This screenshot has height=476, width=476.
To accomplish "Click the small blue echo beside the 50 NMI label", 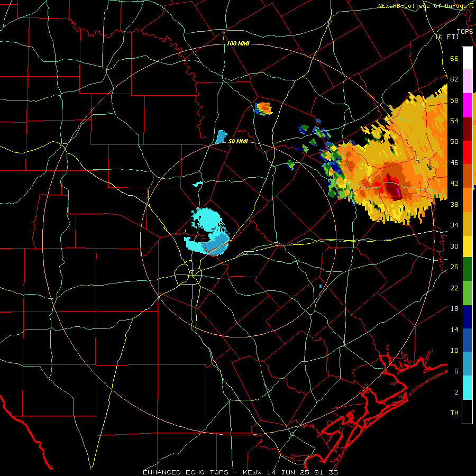I will point(221,136).
